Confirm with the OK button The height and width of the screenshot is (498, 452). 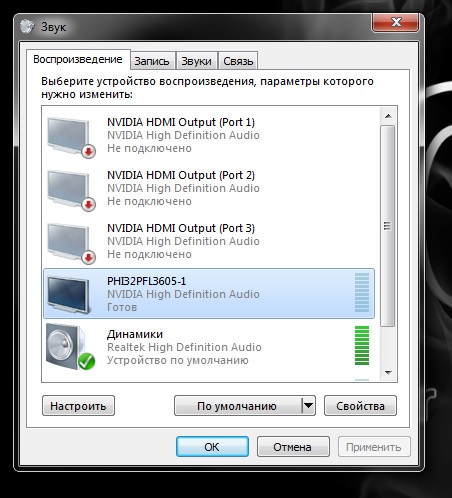[x=212, y=447]
